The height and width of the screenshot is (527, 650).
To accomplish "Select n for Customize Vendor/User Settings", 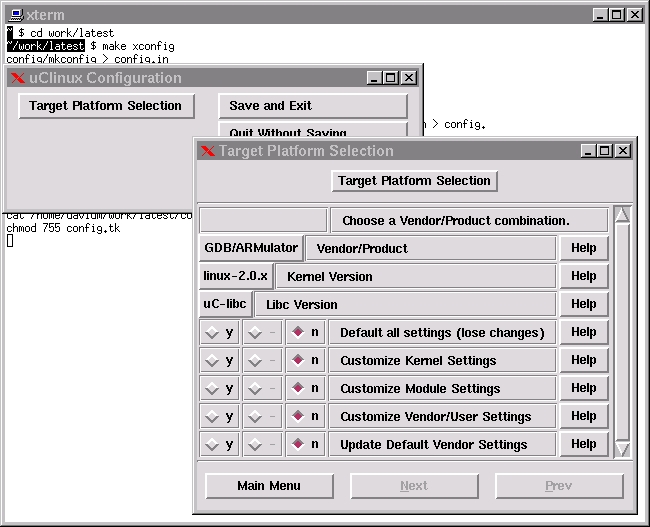I will [306, 416].
